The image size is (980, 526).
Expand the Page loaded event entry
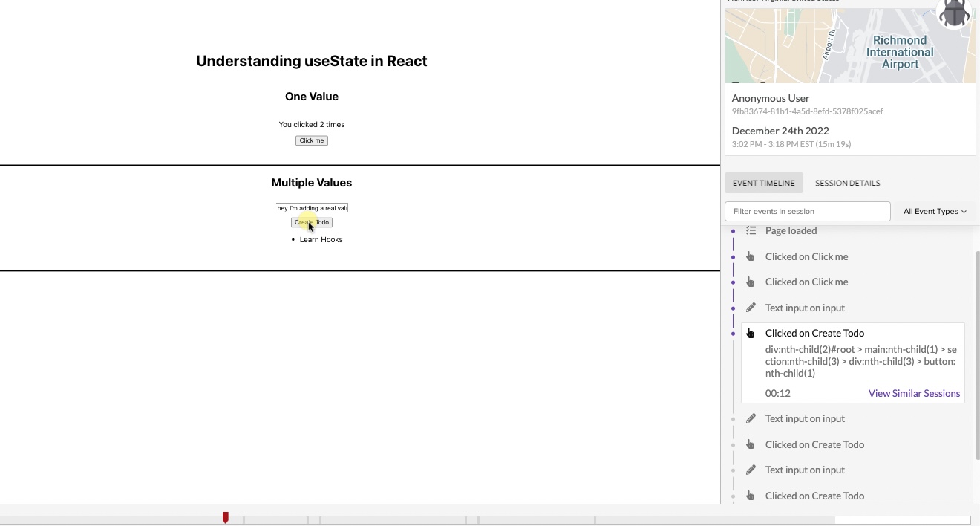pos(791,231)
